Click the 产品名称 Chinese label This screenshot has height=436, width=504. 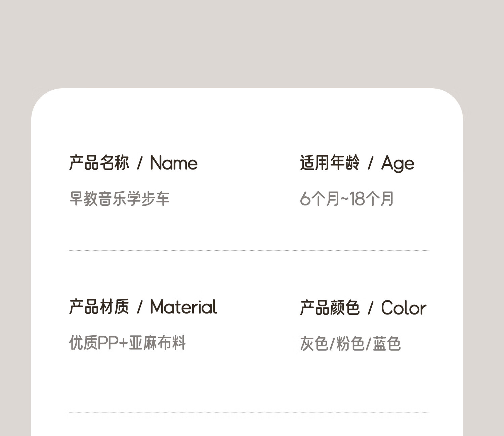[99, 163]
